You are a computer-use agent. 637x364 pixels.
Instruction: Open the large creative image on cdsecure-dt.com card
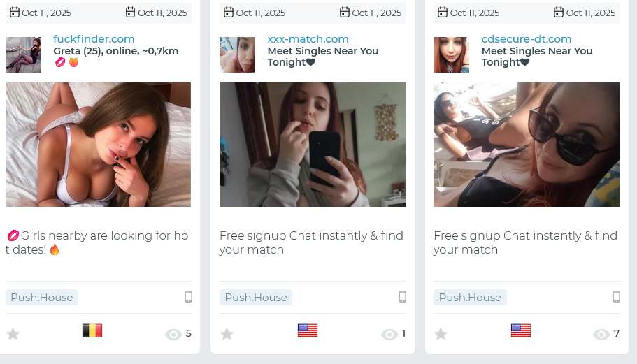tap(527, 145)
